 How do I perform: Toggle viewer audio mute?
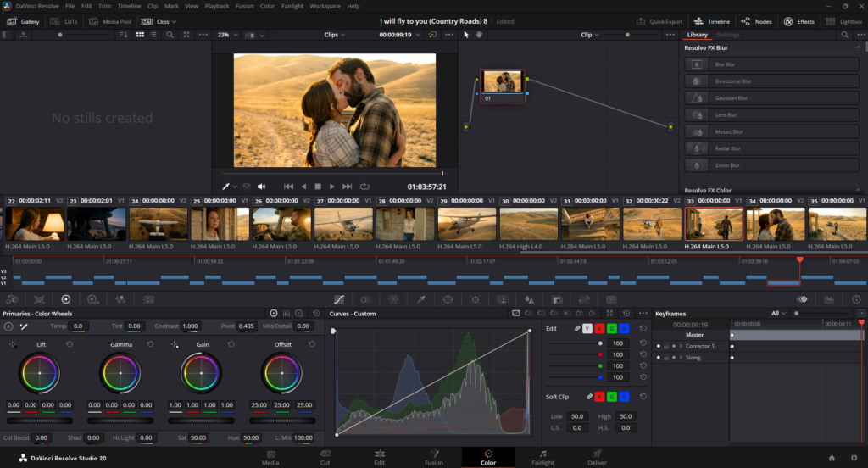pyautogui.click(x=261, y=187)
